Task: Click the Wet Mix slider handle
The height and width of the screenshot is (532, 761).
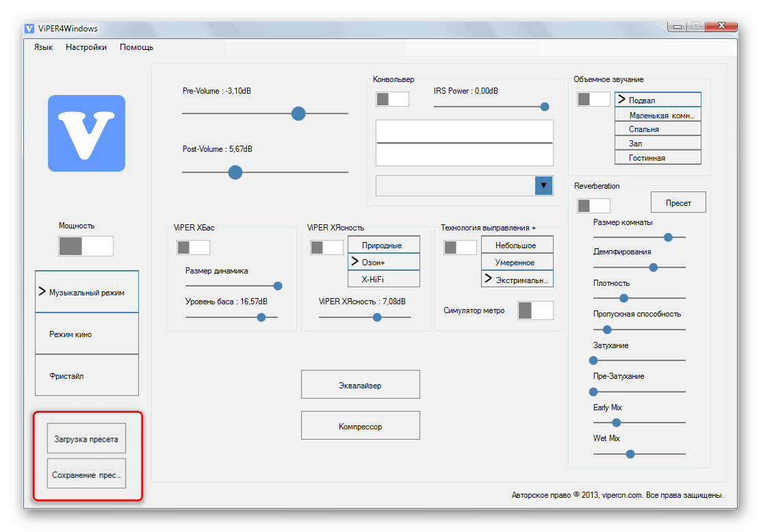Action: (630, 455)
